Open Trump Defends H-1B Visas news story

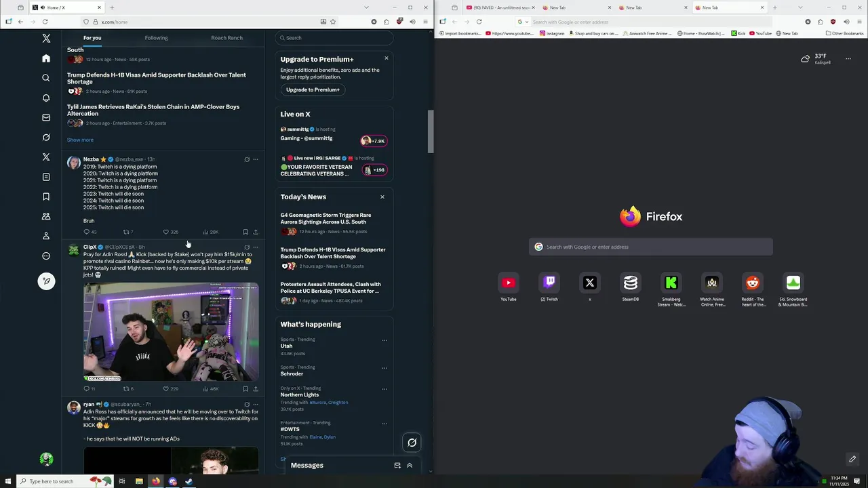tap(157, 78)
